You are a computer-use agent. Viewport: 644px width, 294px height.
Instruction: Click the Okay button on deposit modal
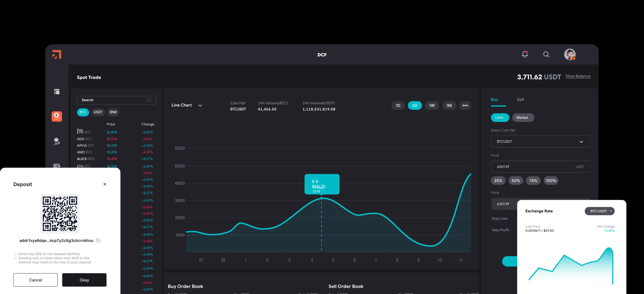point(84,279)
